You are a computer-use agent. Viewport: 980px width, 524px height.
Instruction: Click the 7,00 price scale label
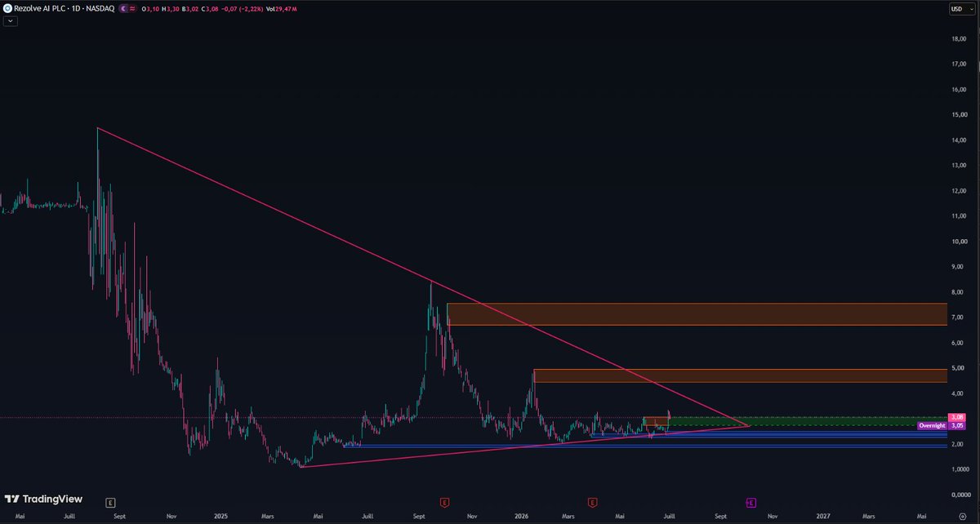958,317
